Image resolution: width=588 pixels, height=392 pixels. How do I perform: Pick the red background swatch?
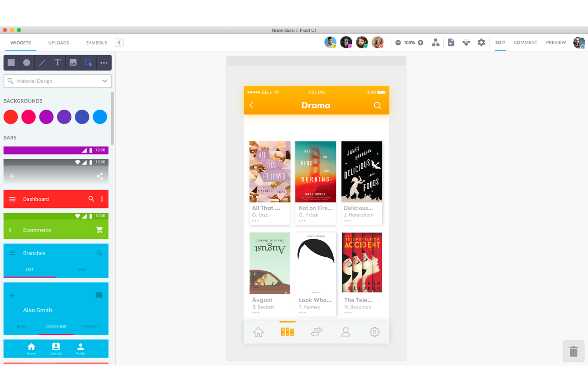[11, 117]
